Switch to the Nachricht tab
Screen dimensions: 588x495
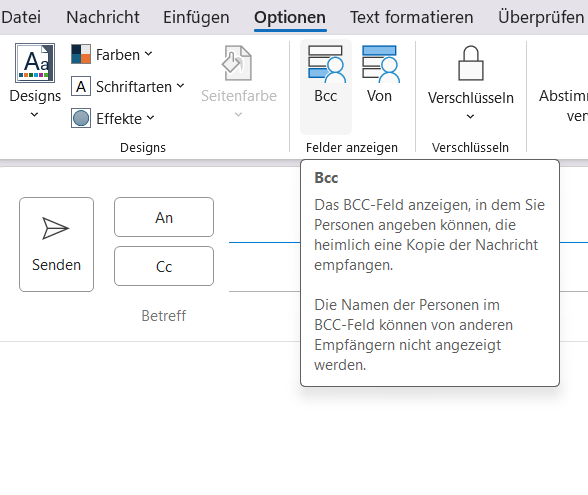(x=103, y=17)
